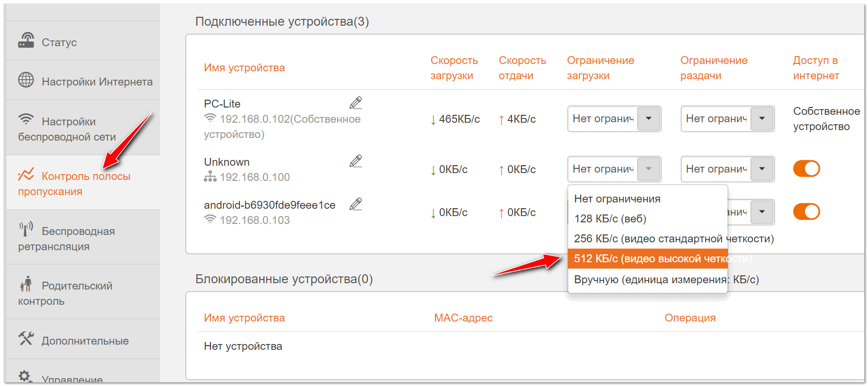868x386 pixels.
Task: Rename android-b6930fde9feee1ce via pencil icon
Action: pos(356,204)
